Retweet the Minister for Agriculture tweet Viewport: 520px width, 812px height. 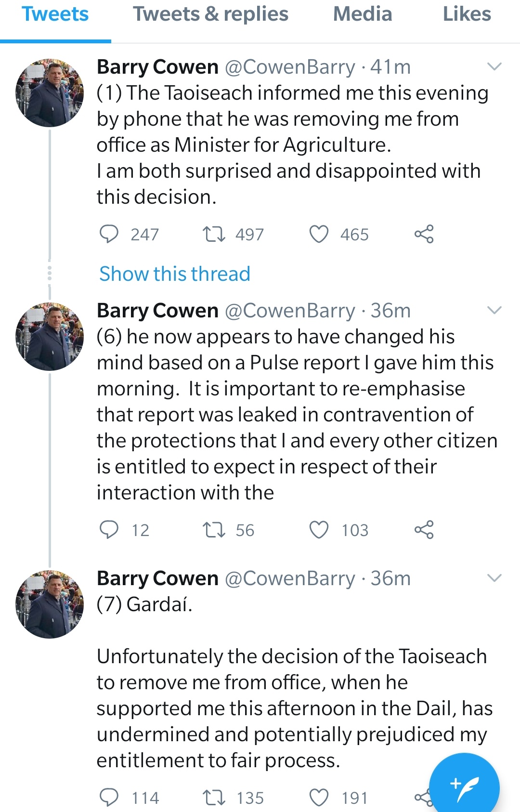coord(214,234)
